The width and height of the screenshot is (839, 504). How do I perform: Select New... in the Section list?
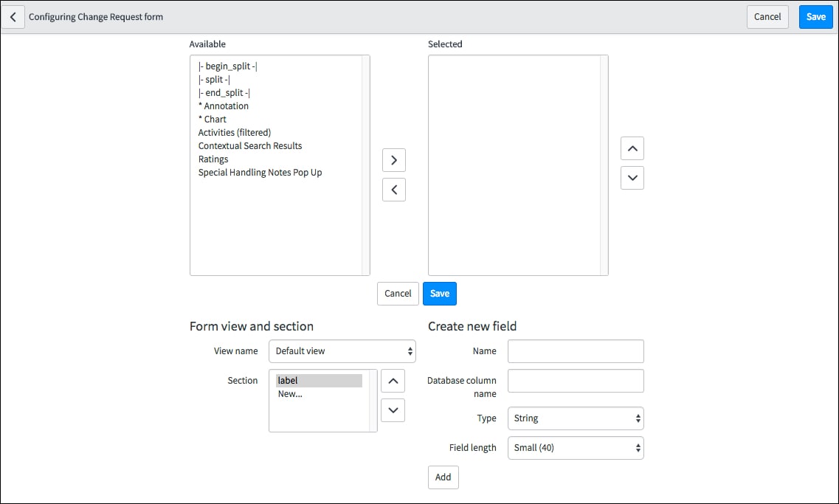tap(289, 393)
